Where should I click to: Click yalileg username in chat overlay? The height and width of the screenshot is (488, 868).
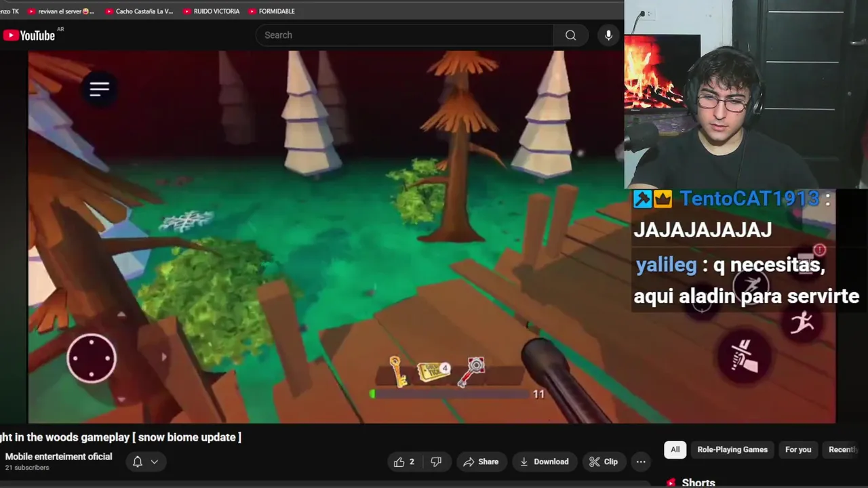pos(666,265)
